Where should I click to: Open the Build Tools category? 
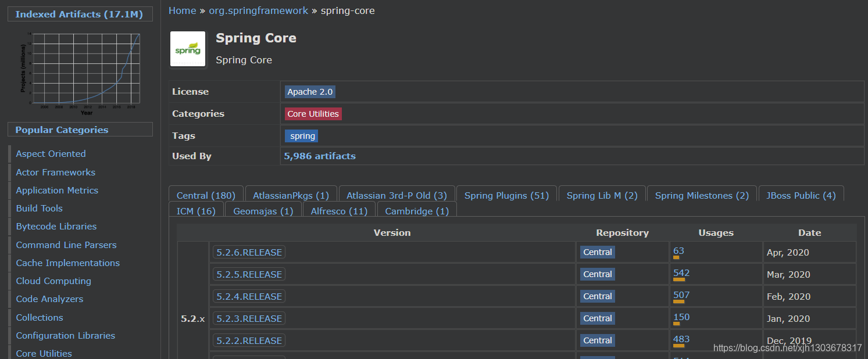tap(39, 209)
